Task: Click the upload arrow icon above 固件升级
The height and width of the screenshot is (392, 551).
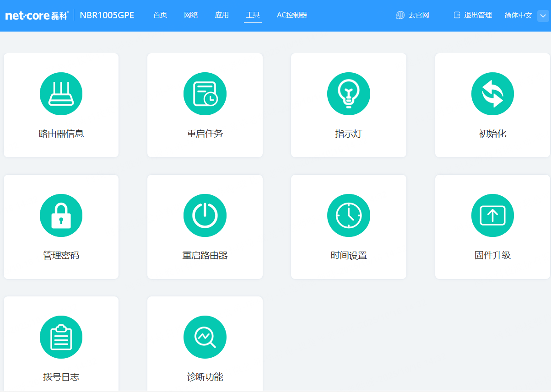Action: [492, 215]
